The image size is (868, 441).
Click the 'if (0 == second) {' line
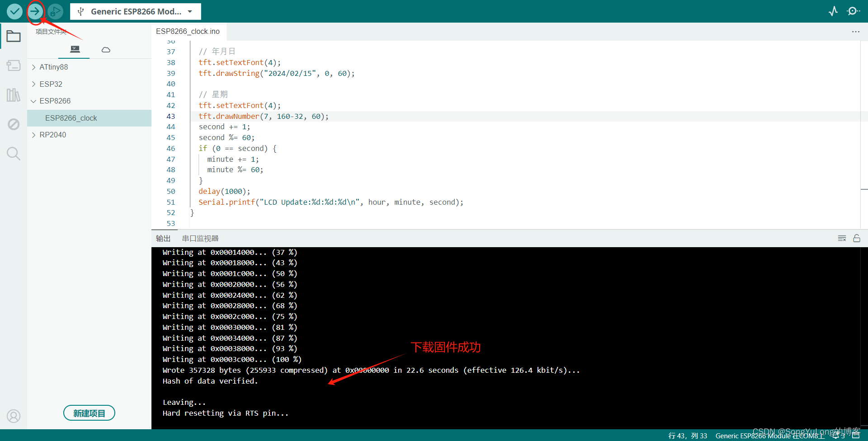[238, 148]
